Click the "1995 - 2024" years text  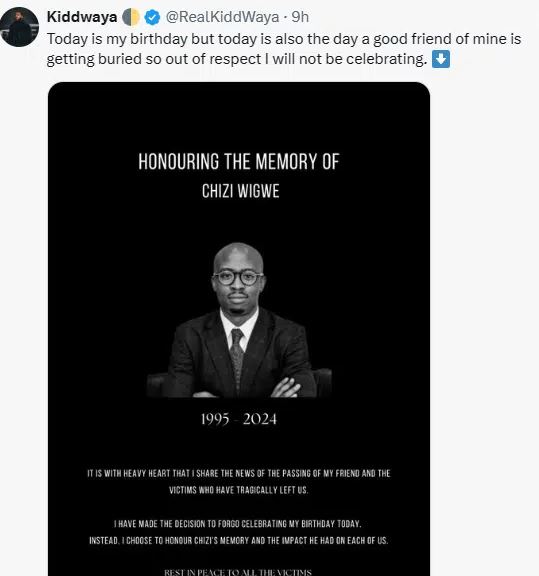(x=239, y=419)
